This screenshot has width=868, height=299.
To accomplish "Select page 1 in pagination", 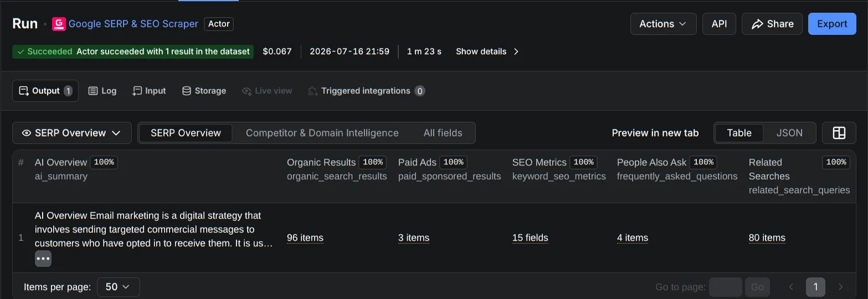I will [815, 287].
